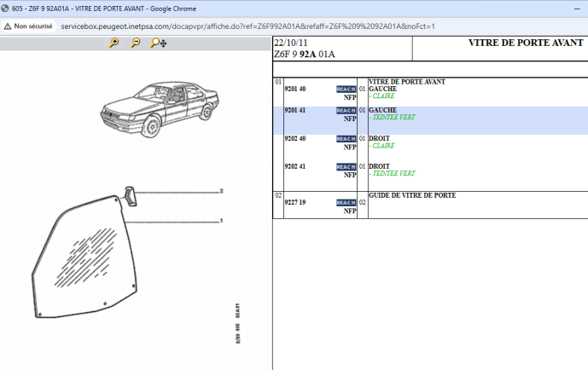Click CLAIRE under first GAUCHE row
Image resolution: width=588 pixels, height=370 pixels.
(383, 96)
